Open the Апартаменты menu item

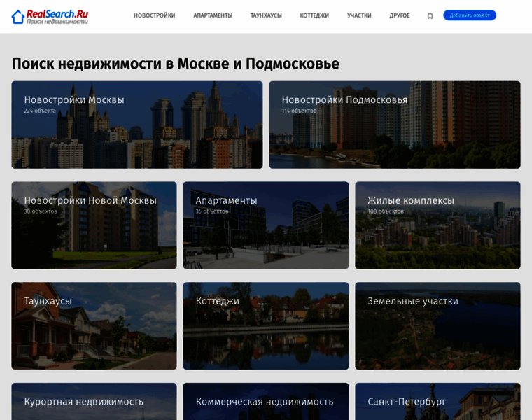213,15
